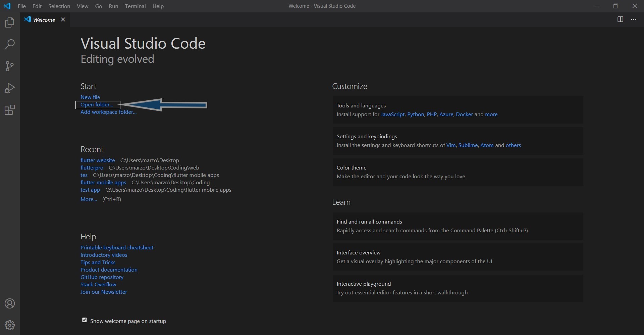Open the Search view in activity bar
Image resolution: width=644 pixels, height=335 pixels.
click(10, 44)
